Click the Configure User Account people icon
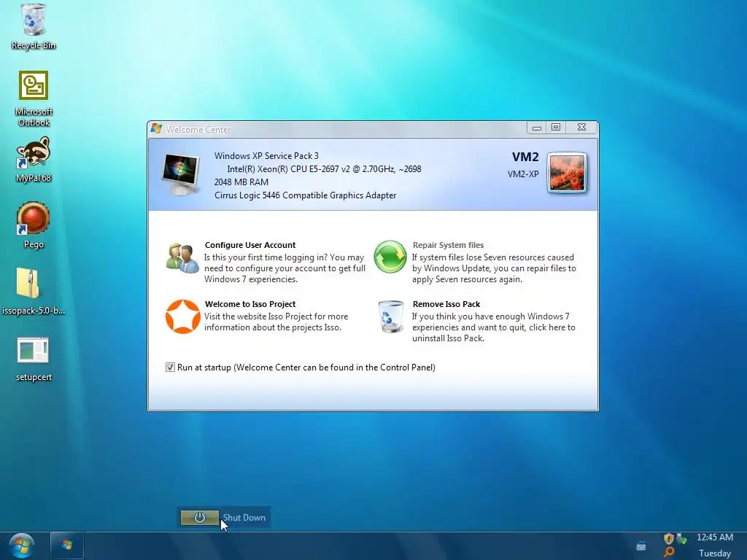Screen dimensions: 747x560 click(x=182, y=258)
